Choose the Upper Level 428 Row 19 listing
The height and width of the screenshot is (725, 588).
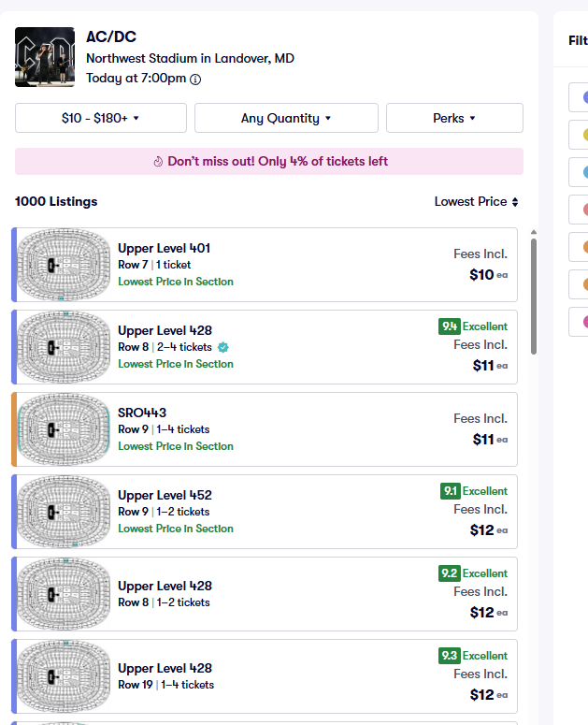click(x=265, y=676)
